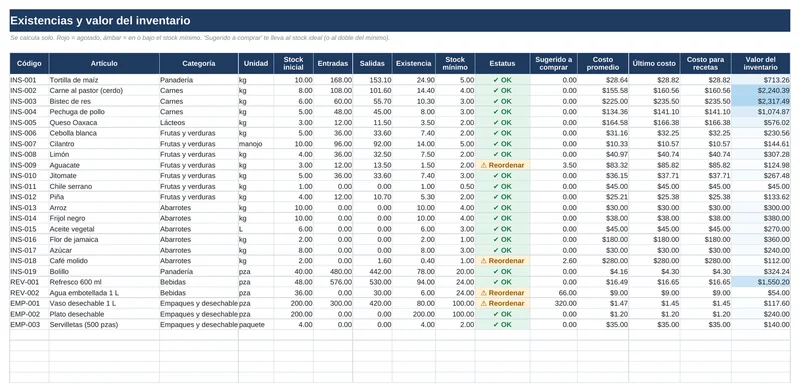Select the Código column header
The height and width of the screenshot is (392, 800).
point(29,64)
